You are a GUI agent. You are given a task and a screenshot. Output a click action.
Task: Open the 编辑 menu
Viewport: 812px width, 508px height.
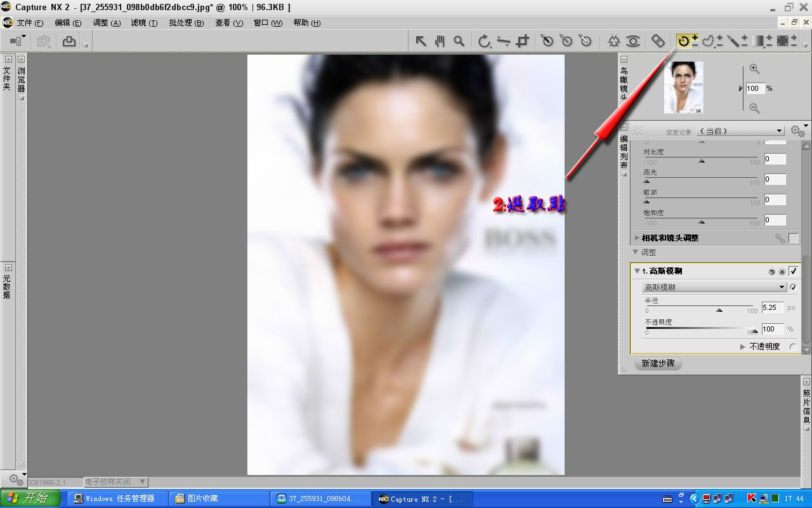pos(68,23)
